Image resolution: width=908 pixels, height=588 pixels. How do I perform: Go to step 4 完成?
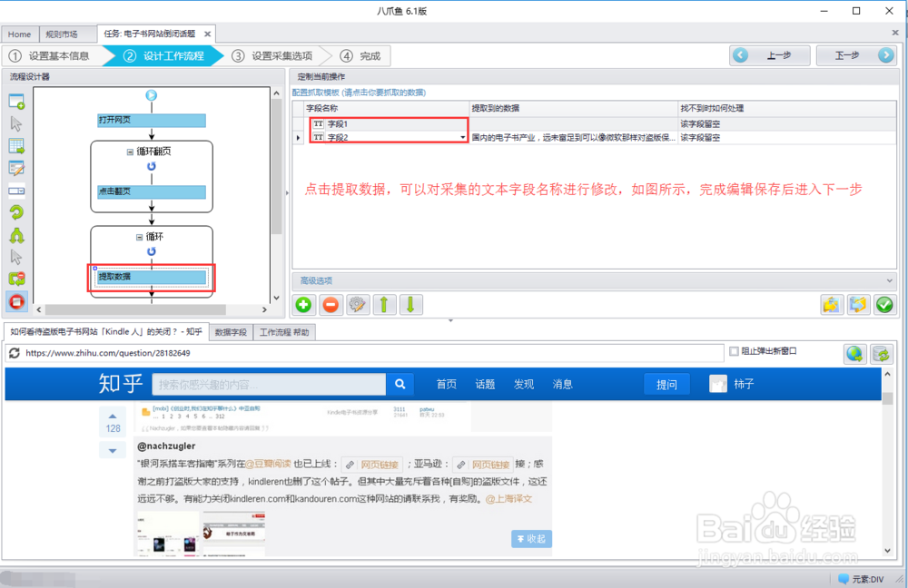pyautogui.click(x=362, y=55)
